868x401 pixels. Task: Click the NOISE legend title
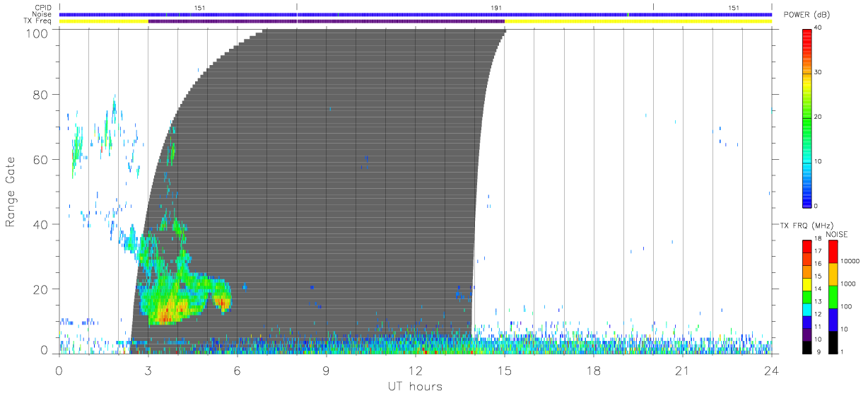(836, 234)
